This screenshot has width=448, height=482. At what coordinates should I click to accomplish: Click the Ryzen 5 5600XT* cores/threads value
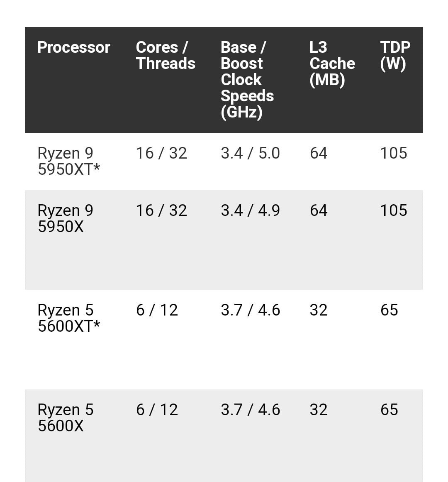157,310
